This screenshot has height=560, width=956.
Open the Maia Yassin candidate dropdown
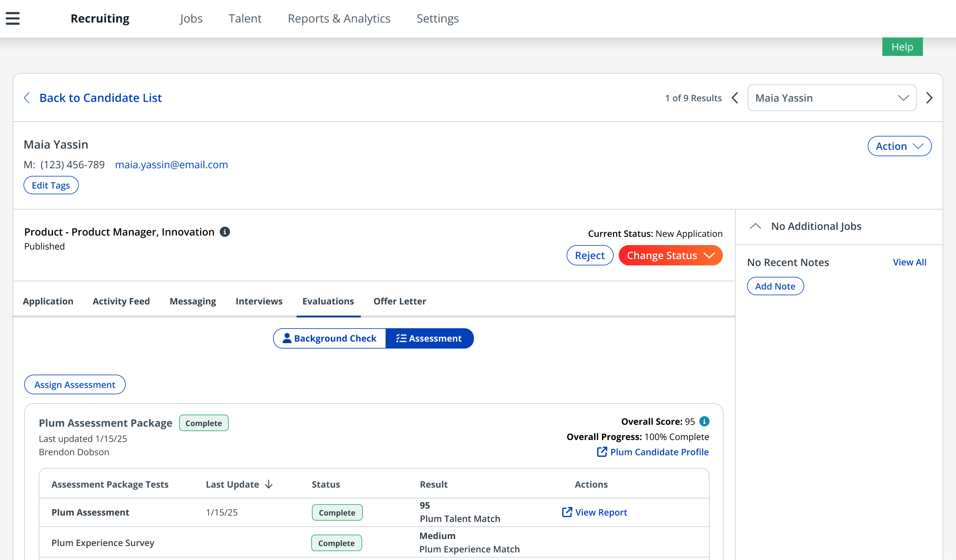click(831, 98)
